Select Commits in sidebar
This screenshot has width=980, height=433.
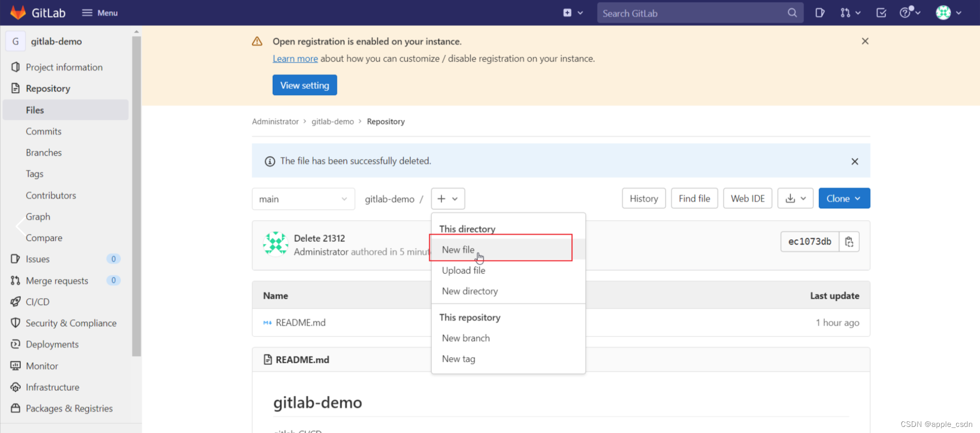click(44, 131)
